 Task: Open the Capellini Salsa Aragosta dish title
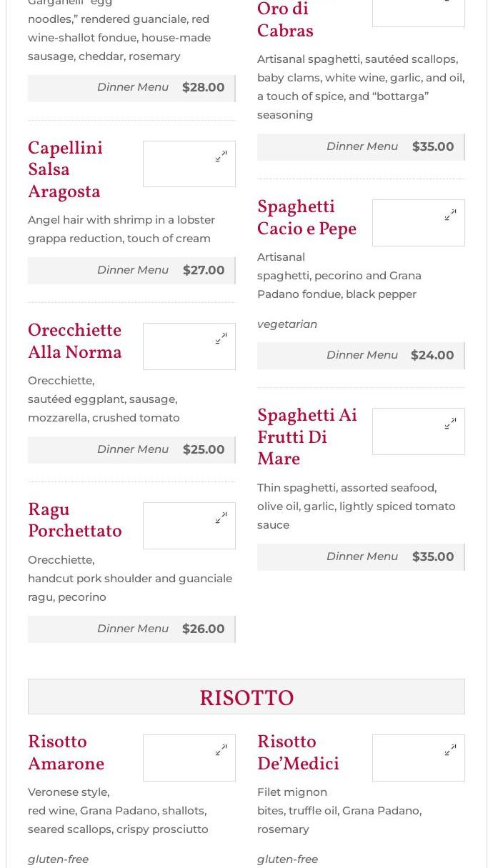click(65, 170)
